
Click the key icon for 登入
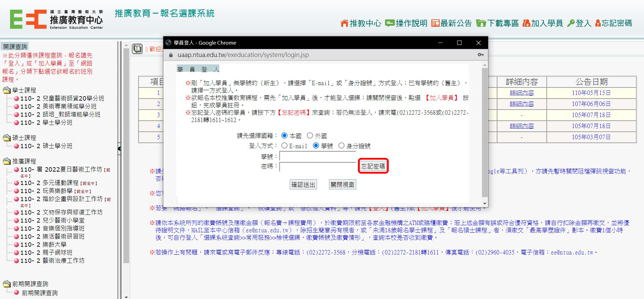tap(571, 23)
